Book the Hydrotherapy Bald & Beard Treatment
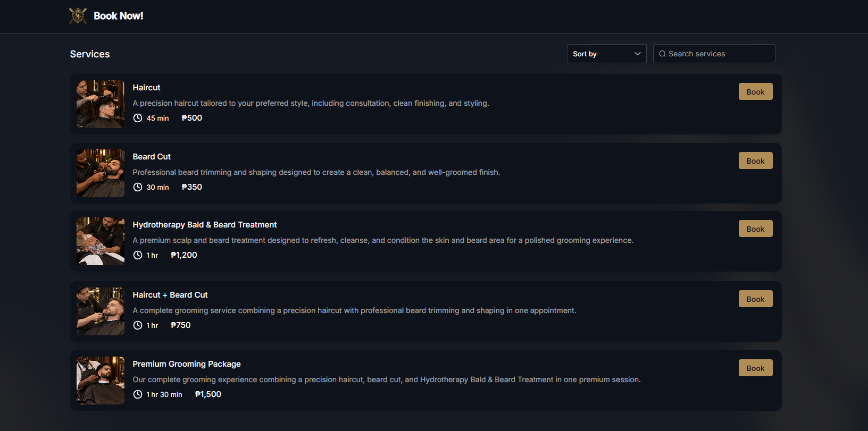The image size is (868, 431). [756, 229]
